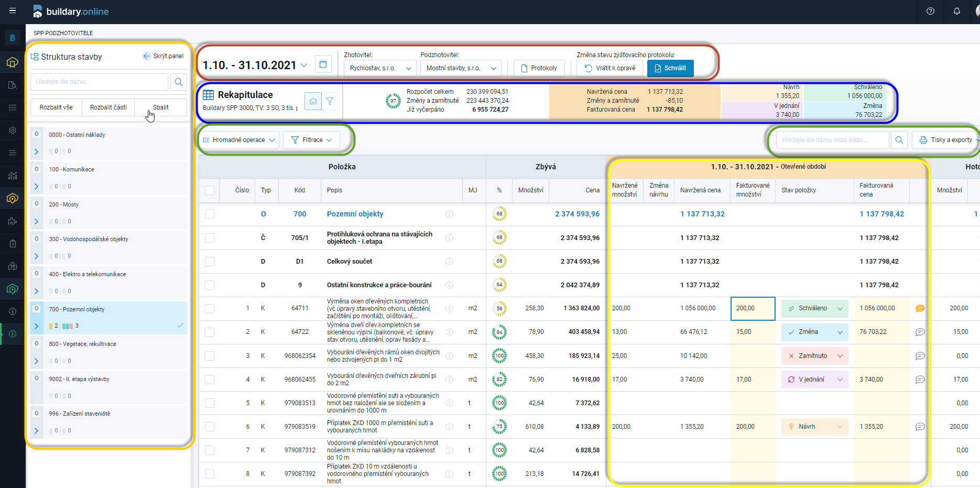The width and height of the screenshot is (980, 488).
Task: Open the notifications bell icon
Action: click(x=957, y=11)
